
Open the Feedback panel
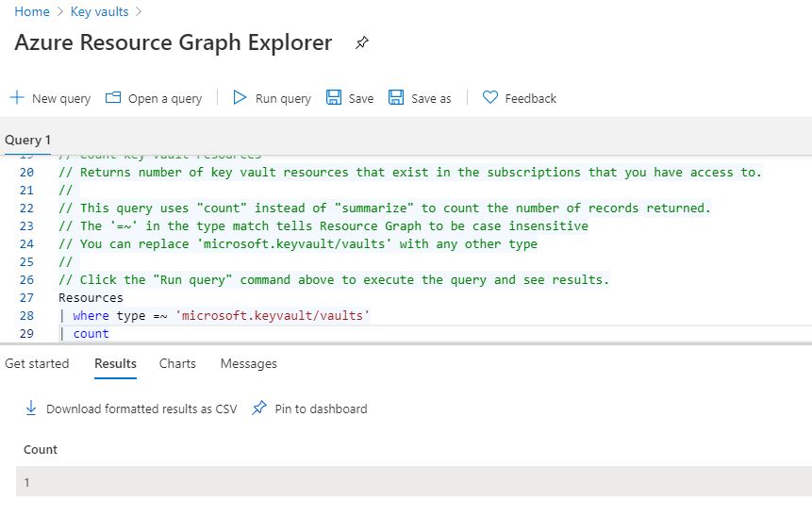click(530, 98)
